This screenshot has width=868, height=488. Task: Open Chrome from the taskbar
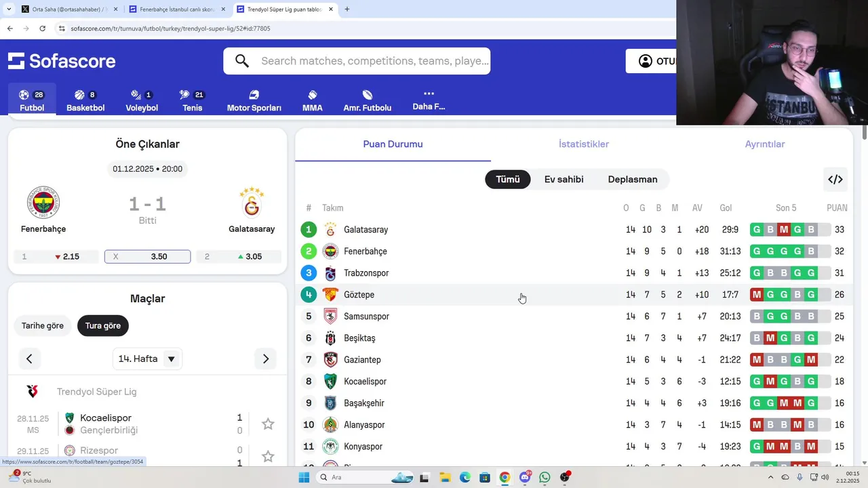click(x=505, y=478)
